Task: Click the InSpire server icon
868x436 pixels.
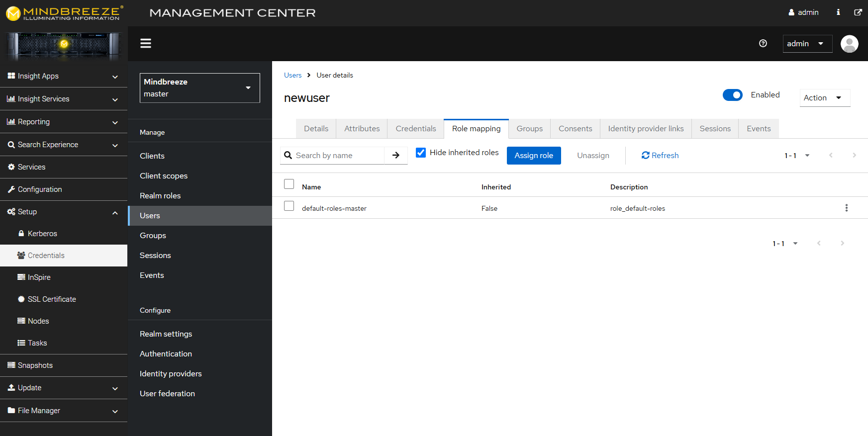Action: [x=21, y=277]
